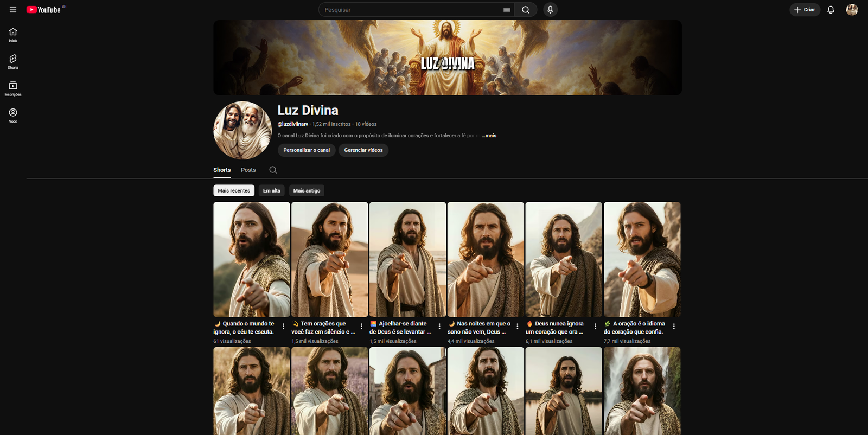Open options for 'Ajoelhar-se diante de Deus' short
The image size is (868, 435).
(439, 327)
